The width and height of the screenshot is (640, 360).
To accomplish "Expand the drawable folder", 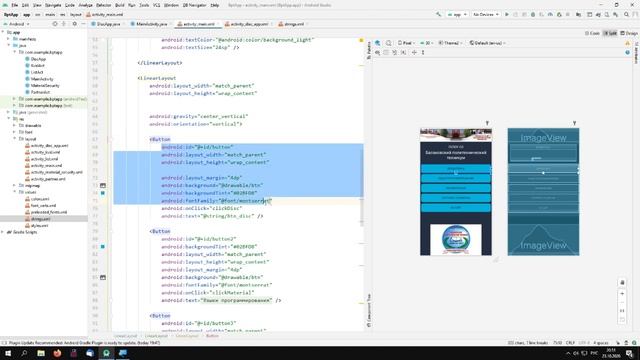I will tap(15, 125).
